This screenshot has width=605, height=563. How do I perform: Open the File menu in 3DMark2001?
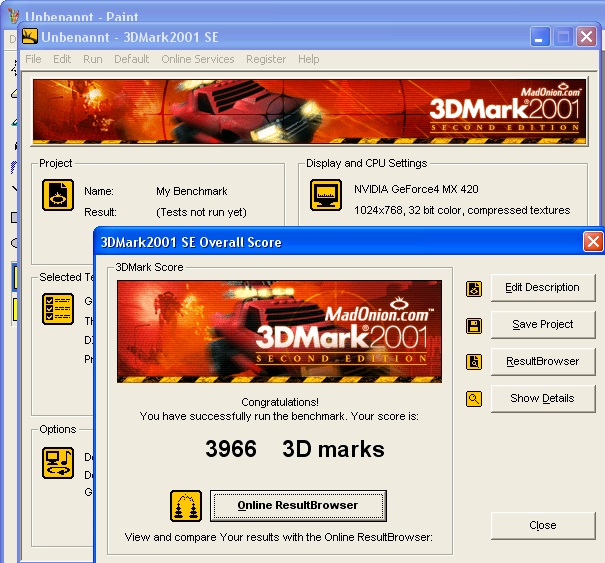[33, 59]
